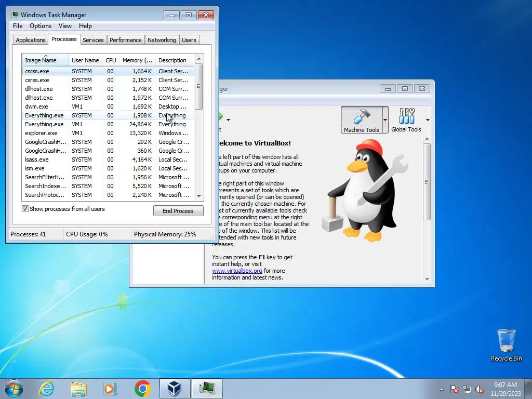The height and width of the screenshot is (399, 532).
Task: Click the green Start arrow in VirtualBox
Action: click(220, 116)
